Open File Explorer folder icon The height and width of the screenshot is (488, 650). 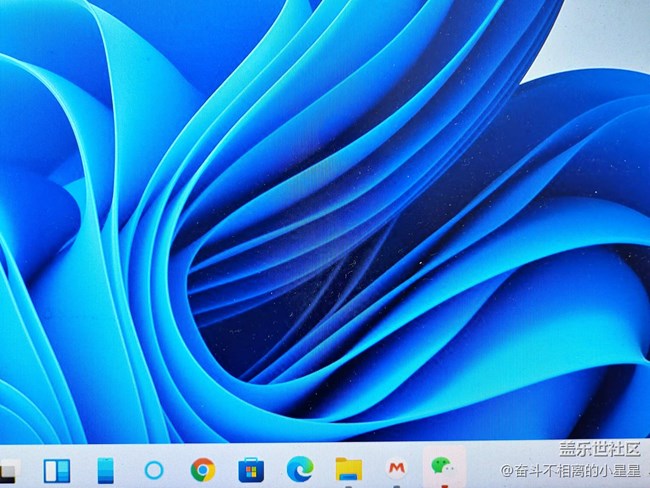click(x=348, y=469)
